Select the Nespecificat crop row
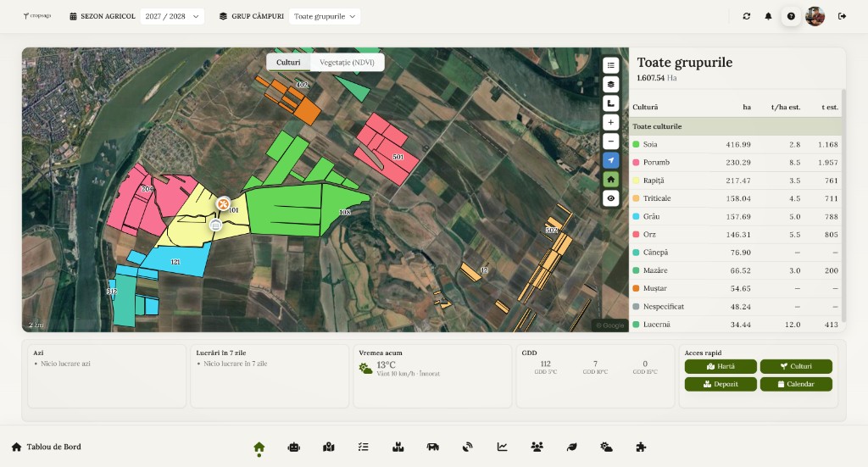This screenshot has width=868, height=467. (735, 306)
